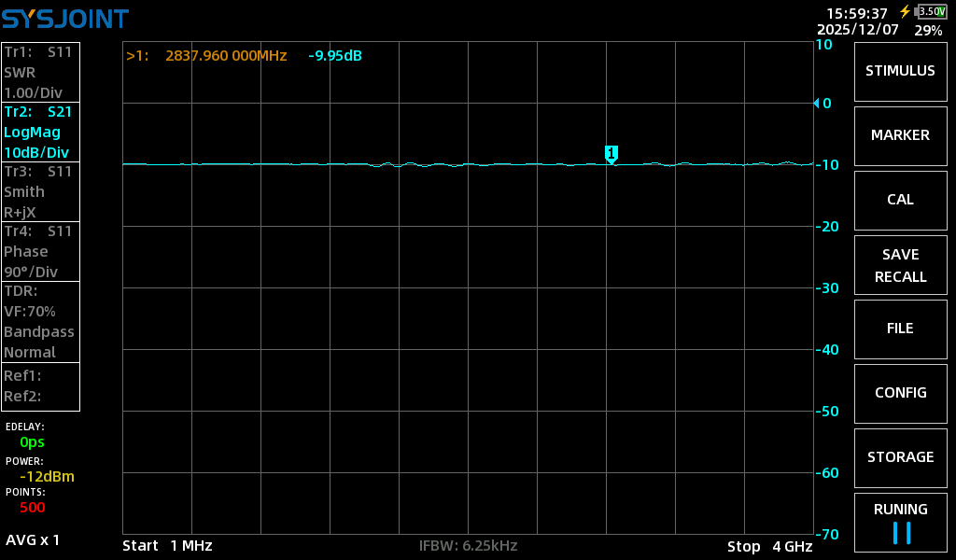956x560 pixels.
Task: Pause the sweep with RUNING button
Action: (x=900, y=523)
